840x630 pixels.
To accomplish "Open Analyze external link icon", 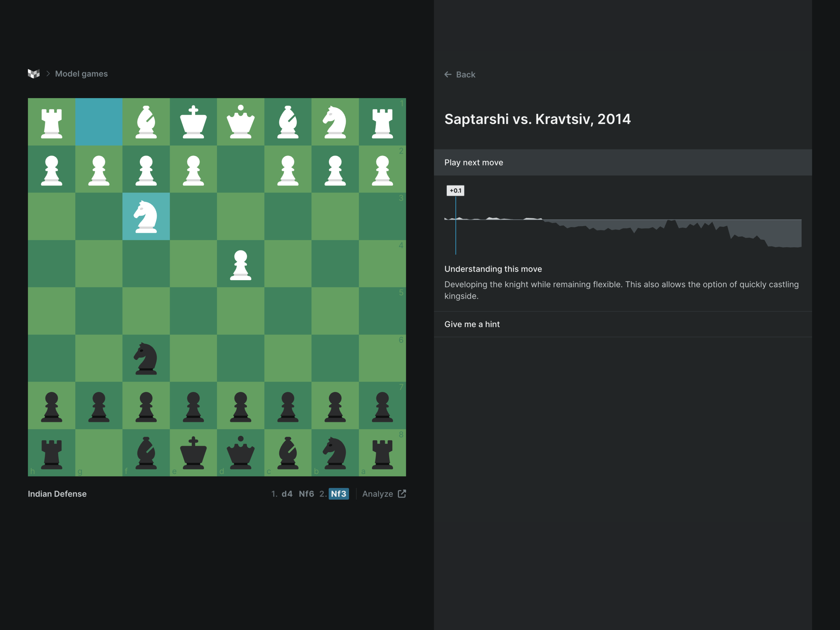I will [402, 494].
